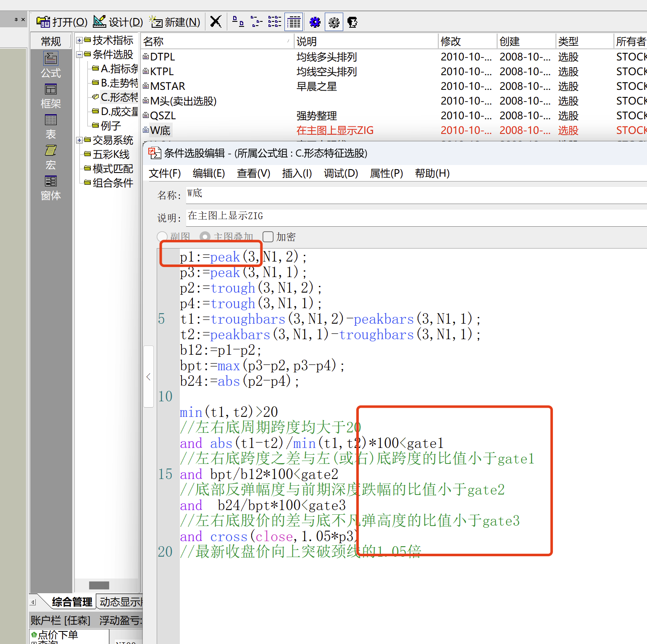The height and width of the screenshot is (644, 647).
Task: Select the 模式匹配 tree item
Action: (x=113, y=169)
